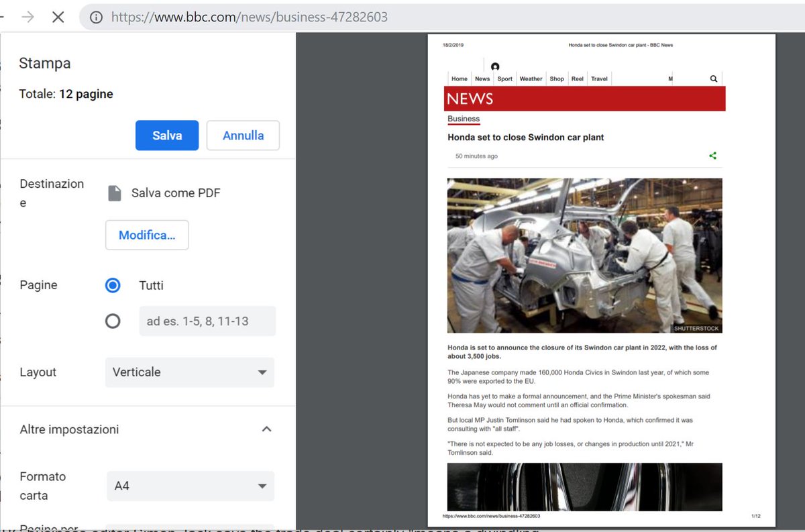Click the Stampa dialog title
This screenshot has height=532, width=805.
[x=45, y=64]
